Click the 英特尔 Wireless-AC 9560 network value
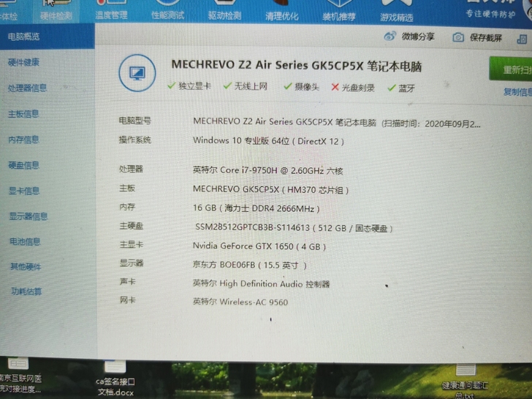 (240, 302)
